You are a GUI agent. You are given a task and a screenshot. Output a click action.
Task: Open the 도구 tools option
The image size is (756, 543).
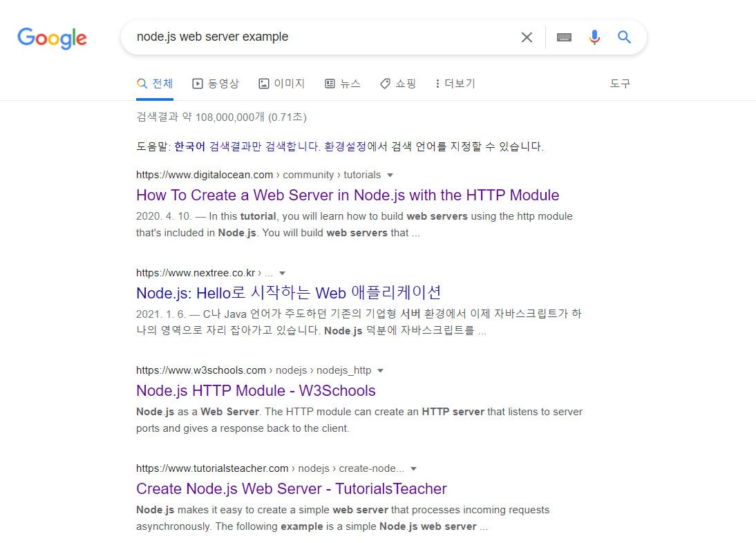point(620,84)
